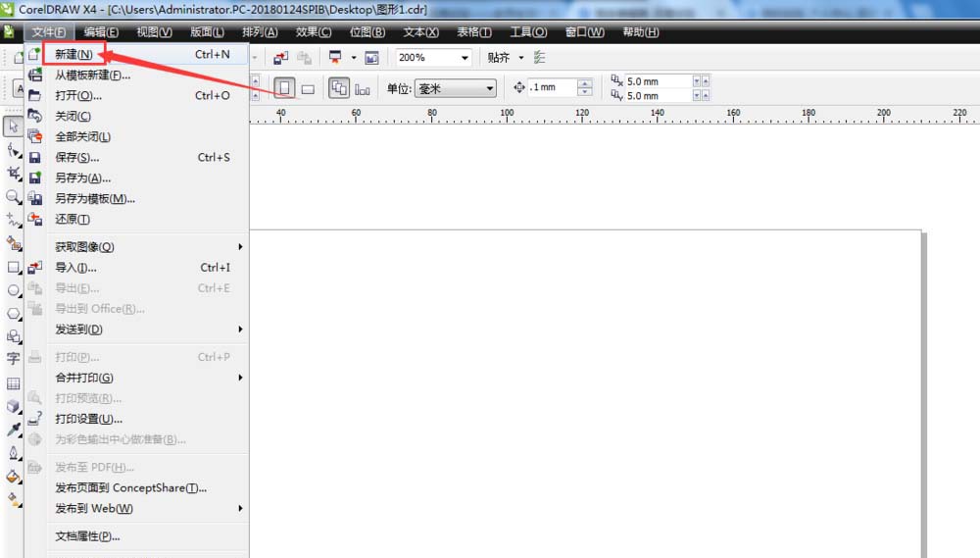Open the 编辑(E) menu

101,32
